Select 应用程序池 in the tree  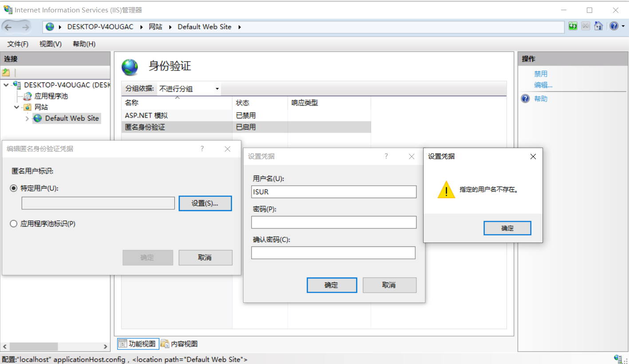[51, 96]
